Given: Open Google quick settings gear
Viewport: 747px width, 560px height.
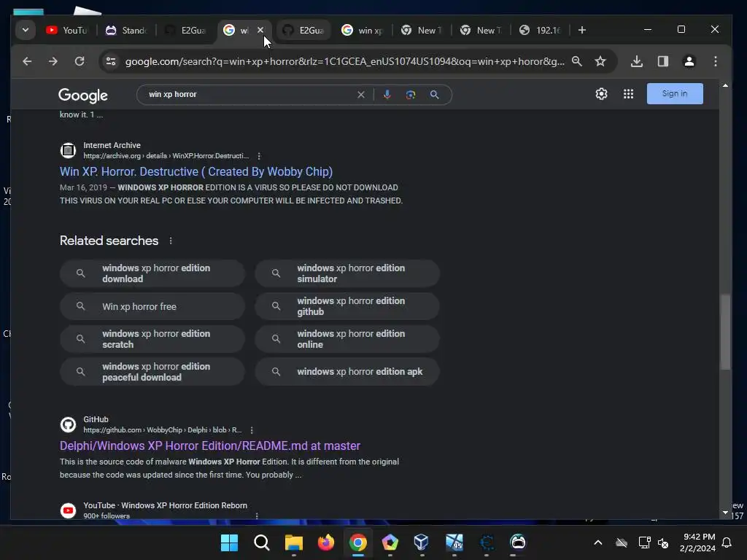Looking at the screenshot, I should point(601,94).
